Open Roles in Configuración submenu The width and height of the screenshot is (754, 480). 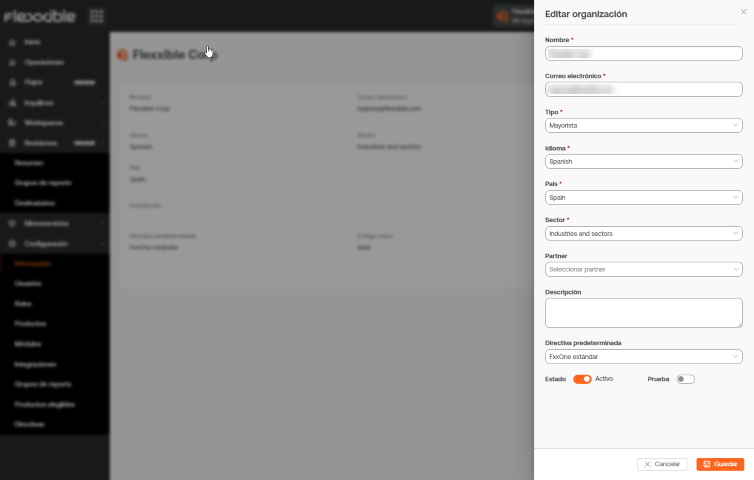(23, 304)
